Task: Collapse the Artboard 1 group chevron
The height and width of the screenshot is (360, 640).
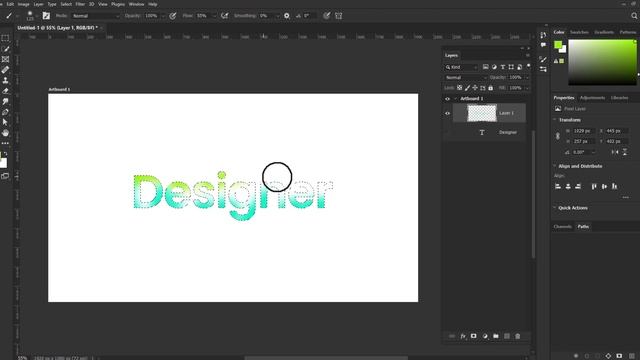Action: pyautogui.click(x=456, y=99)
